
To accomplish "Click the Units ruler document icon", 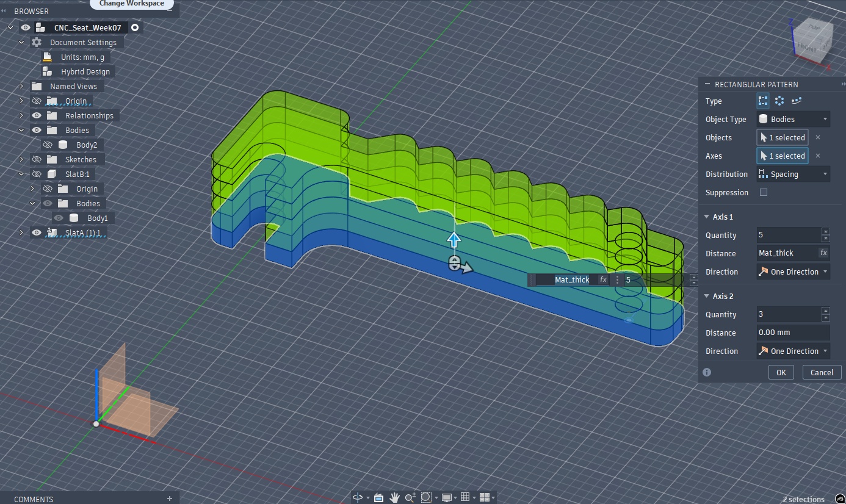I will click(x=48, y=57).
